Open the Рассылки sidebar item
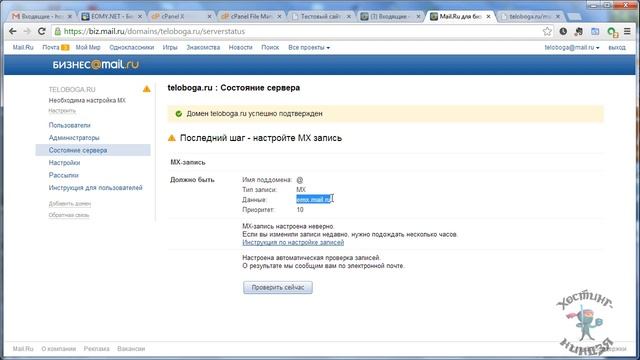This screenshot has width=640, height=360. tap(63, 175)
